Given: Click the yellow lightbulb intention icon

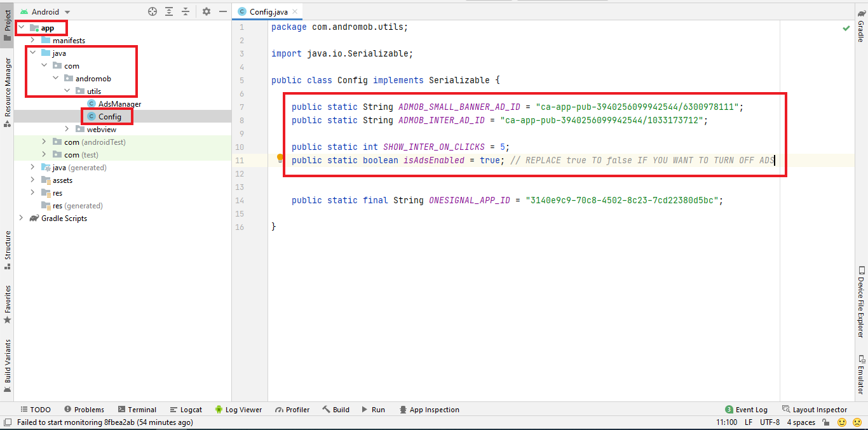Looking at the screenshot, I should tap(279, 159).
